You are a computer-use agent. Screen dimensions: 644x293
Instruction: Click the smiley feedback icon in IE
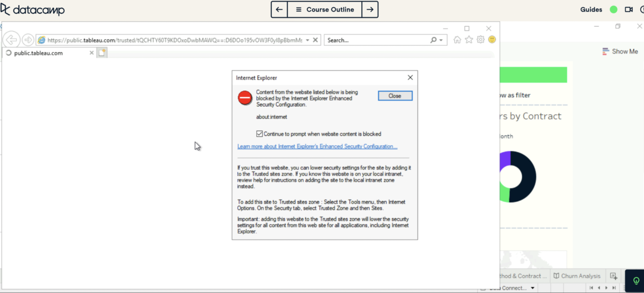pyautogui.click(x=492, y=40)
